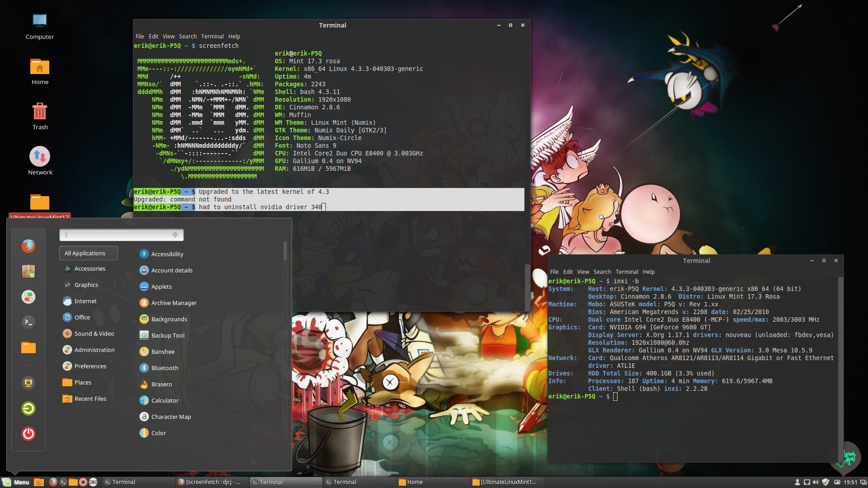
Task: Open sound volume applet in tray
Action: (x=816, y=482)
